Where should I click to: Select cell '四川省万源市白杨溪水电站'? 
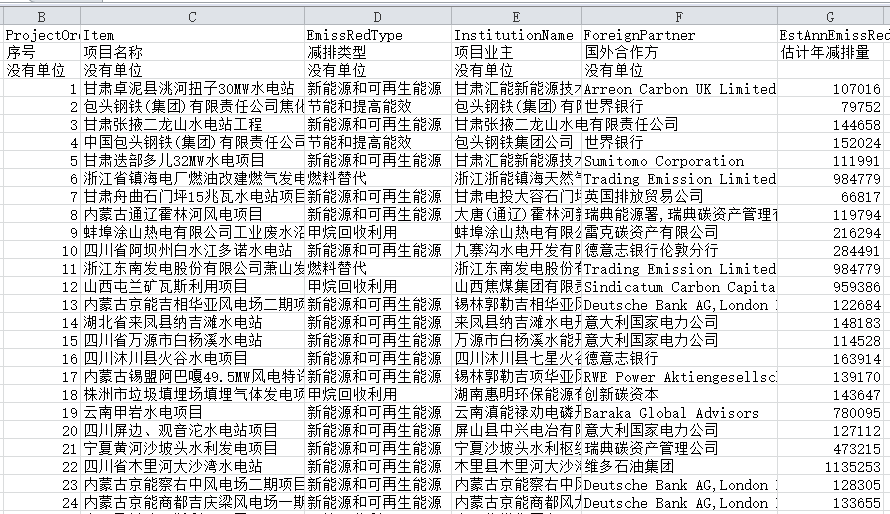192,340
